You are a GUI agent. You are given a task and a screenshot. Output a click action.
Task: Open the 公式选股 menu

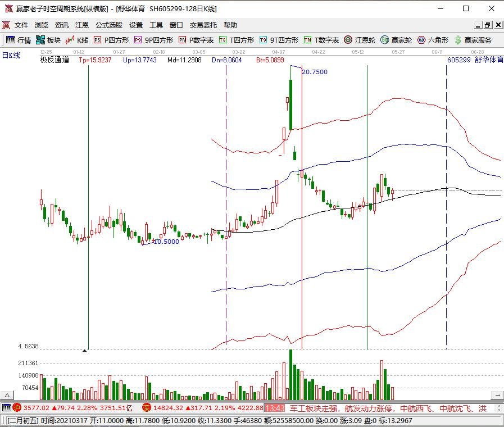(x=109, y=25)
